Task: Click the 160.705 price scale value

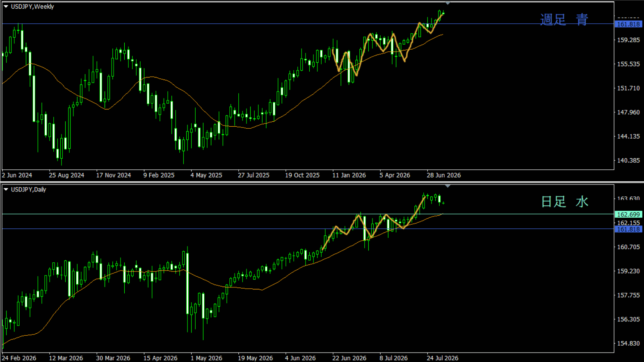Action: point(628,247)
